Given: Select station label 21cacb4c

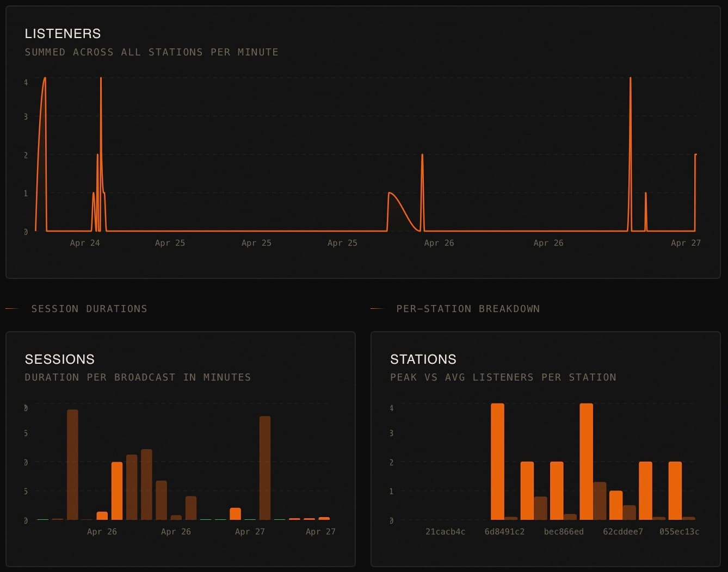Looking at the screenshot, I should click(x=445, y=532).
